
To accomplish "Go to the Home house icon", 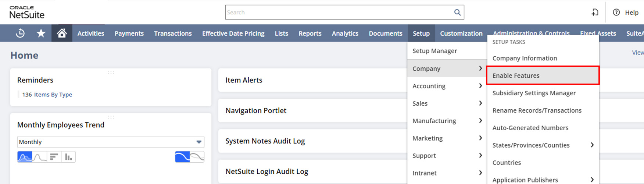I will point(62,33).
